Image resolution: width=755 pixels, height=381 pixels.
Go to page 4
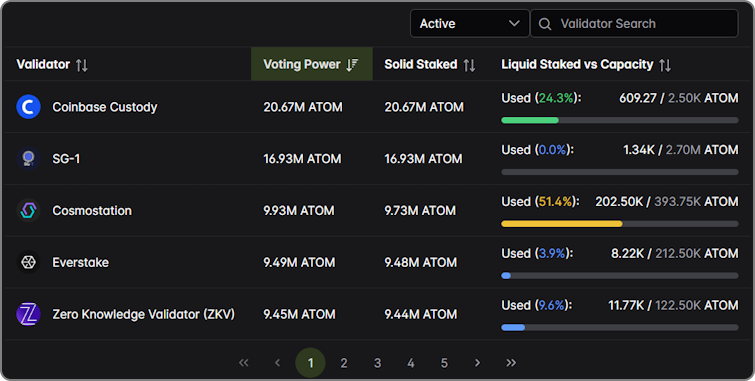click(411, 363)
